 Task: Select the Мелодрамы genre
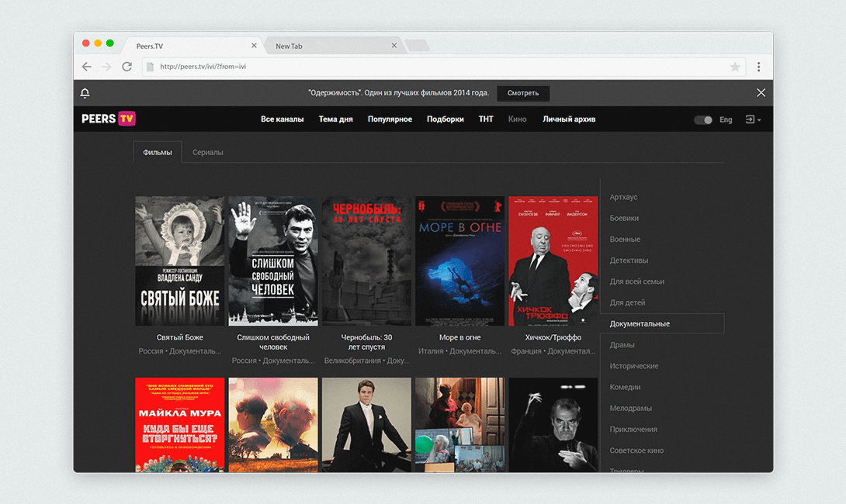tap(630, 408)
